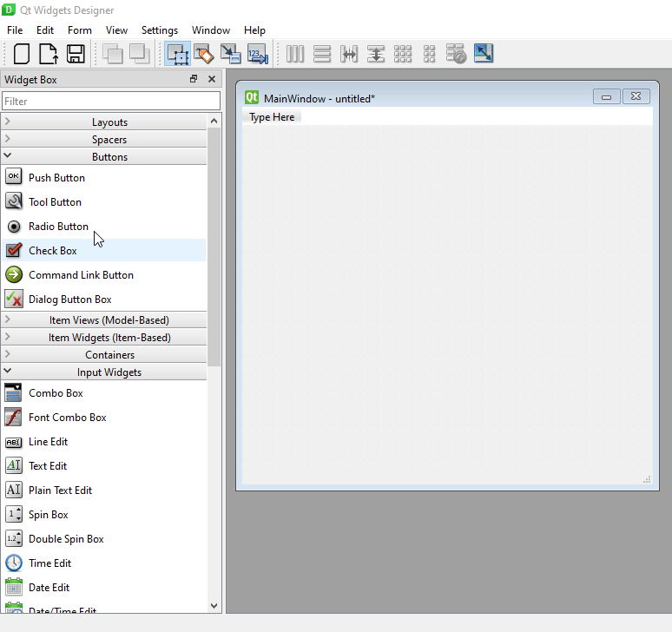
Task: Select the Double Spin Box widget
Action: (104, 538)
